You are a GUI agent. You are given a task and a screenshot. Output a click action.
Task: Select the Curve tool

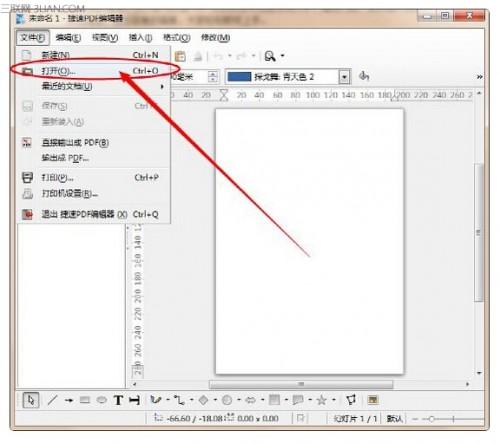[x=156, y=400]
